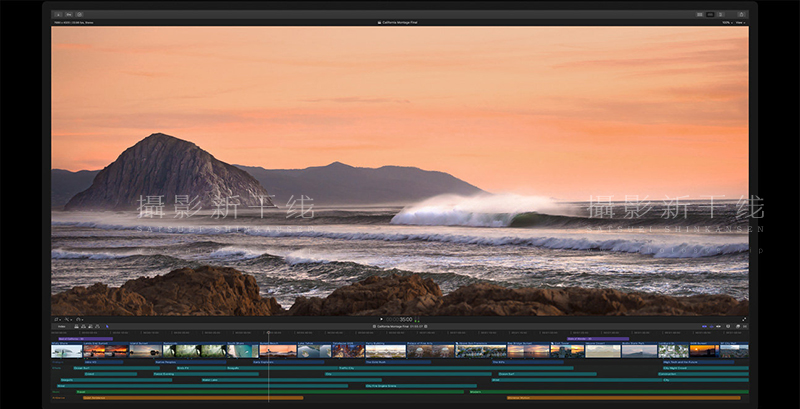Open the Keyword Editor key icon
The height and width of the screenshot is (409, 800).
pyautogui.click(x=69, y=14)
